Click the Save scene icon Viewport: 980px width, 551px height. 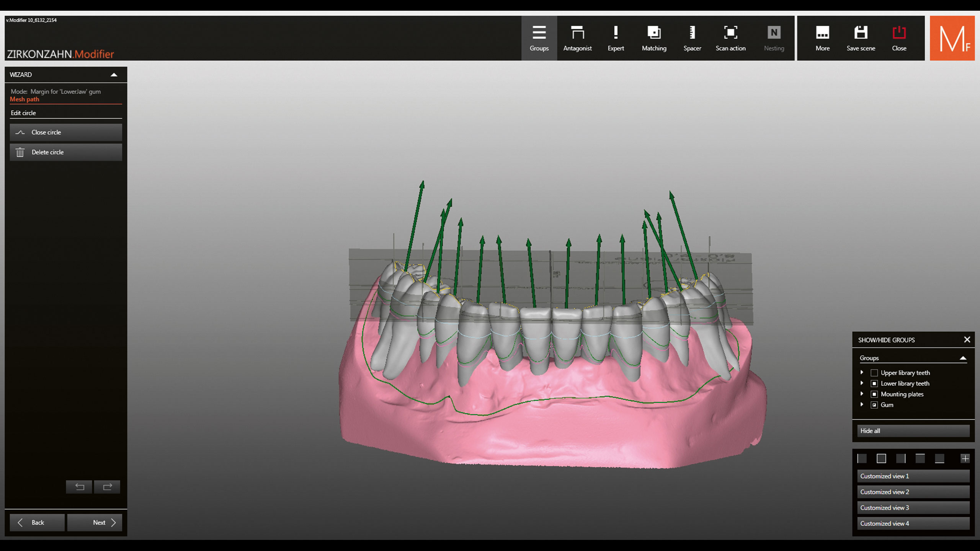click(x=861, y=38)
